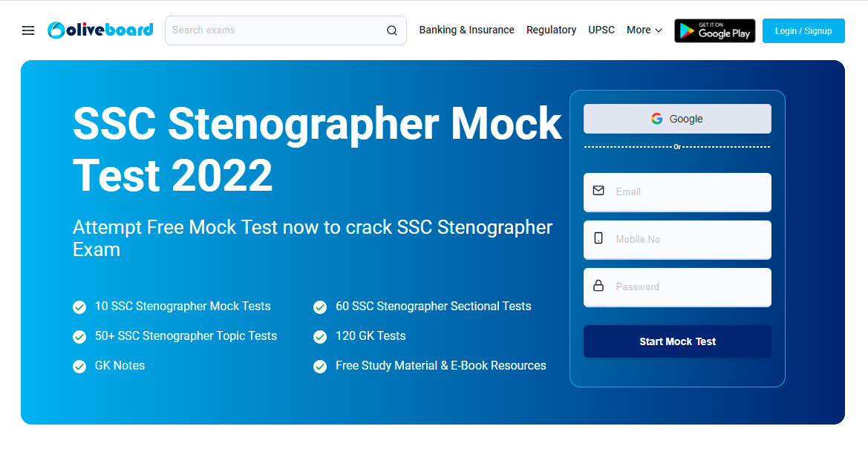Click checkmark beside 10 SSC Stenographer Mock Tests
868x452 pixels.
pyautogui.click(x=79, y=307)
